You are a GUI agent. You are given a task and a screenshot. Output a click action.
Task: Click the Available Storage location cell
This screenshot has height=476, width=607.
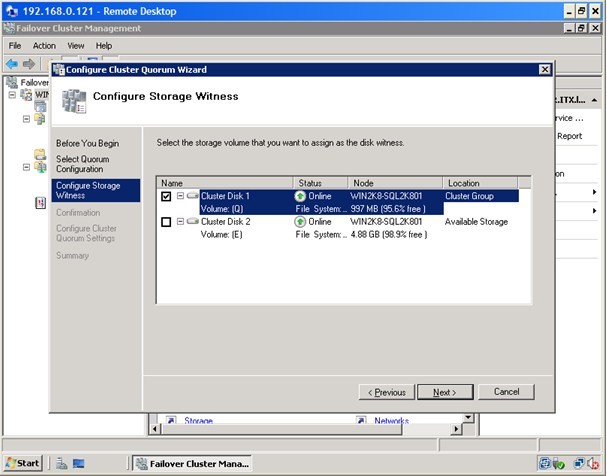click(x=476, y=221)
